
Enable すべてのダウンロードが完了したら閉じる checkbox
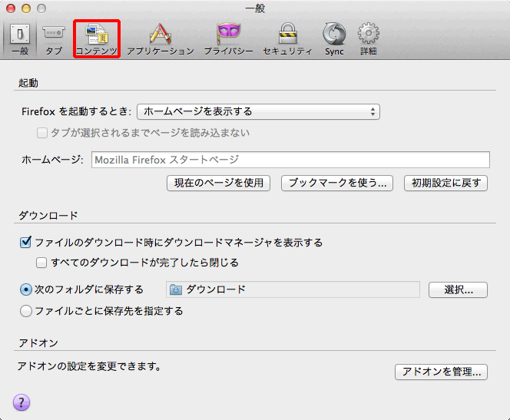point(41,263)
